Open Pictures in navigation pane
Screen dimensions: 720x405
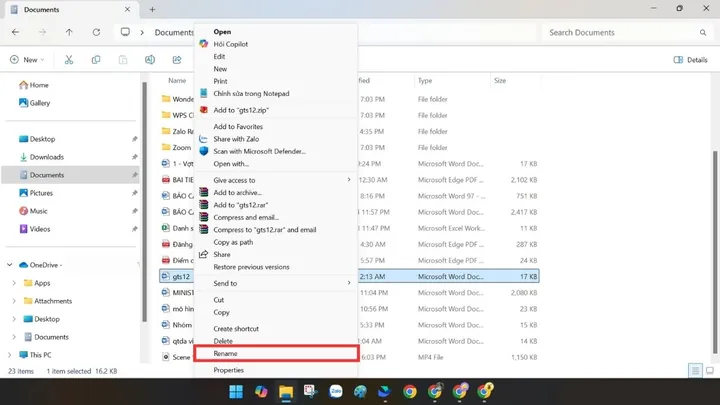36,193
